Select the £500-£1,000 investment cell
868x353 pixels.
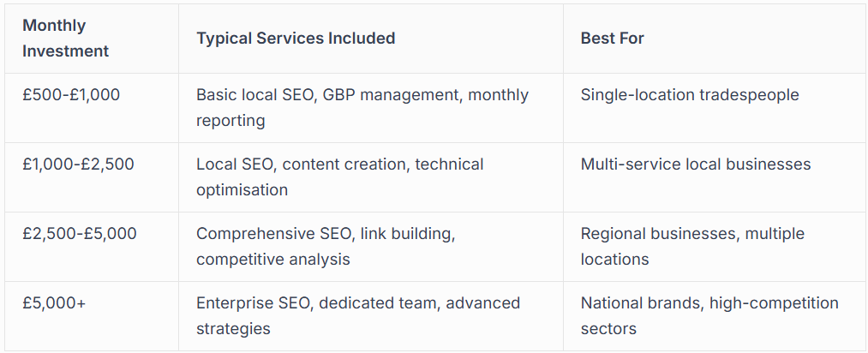[71, 95]
